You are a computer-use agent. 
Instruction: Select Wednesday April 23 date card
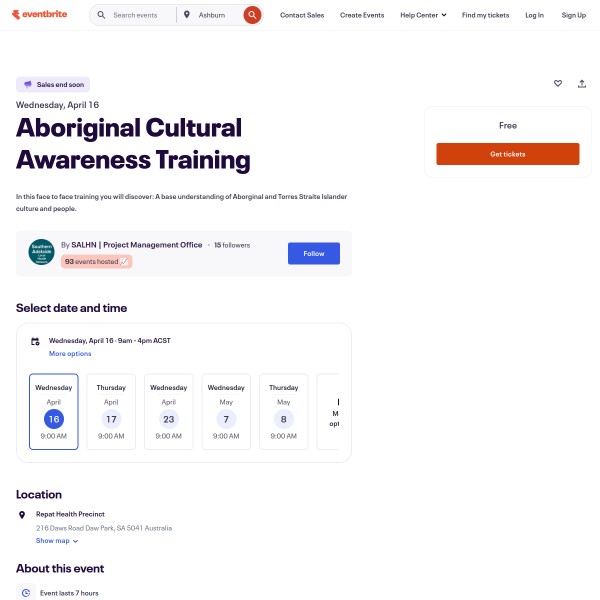(168, 411)
